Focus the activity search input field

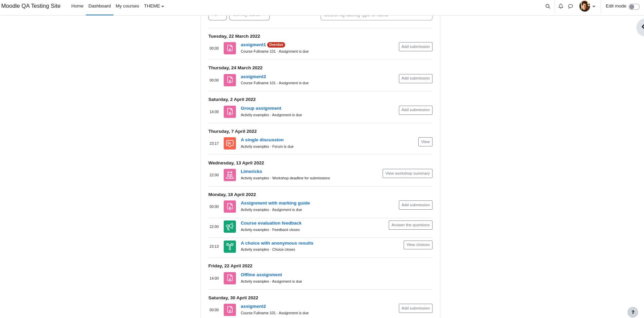click(x=376, y=16)
